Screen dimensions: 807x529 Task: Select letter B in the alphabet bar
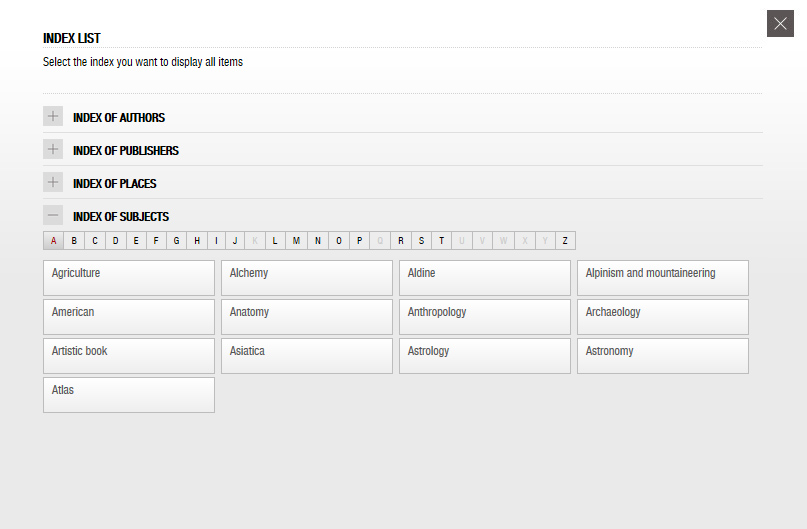[x=74, y=240]
